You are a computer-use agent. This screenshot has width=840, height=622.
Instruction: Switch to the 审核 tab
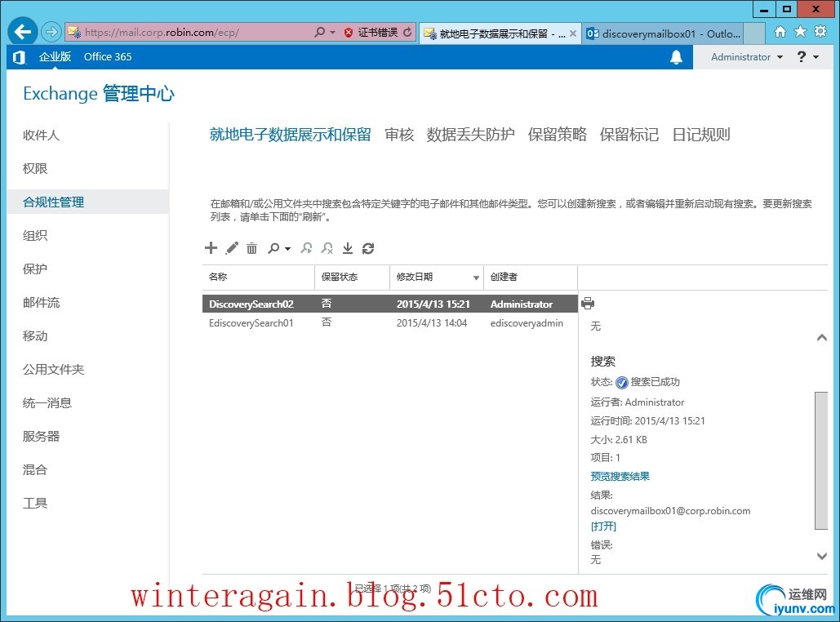pos(399,135)
